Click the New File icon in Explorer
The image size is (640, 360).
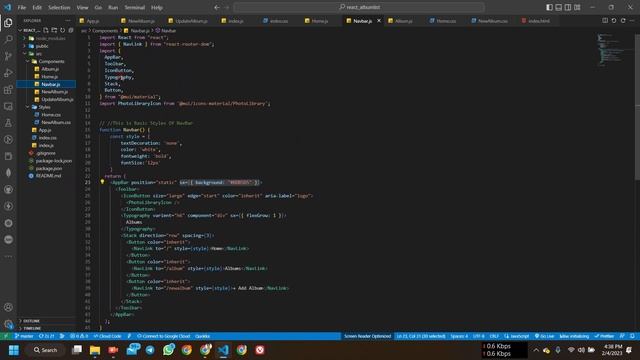[x=46, y=30]
